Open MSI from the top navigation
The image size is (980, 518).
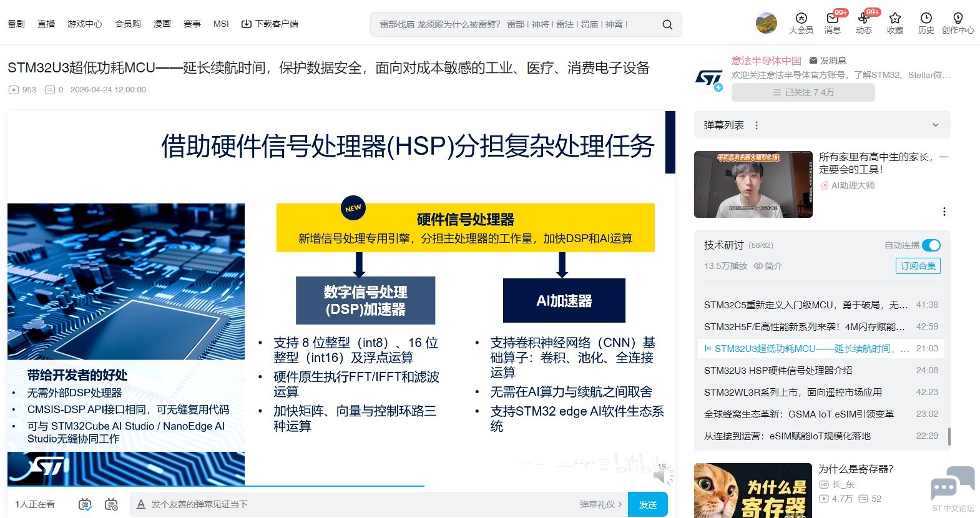click(221, 24)
